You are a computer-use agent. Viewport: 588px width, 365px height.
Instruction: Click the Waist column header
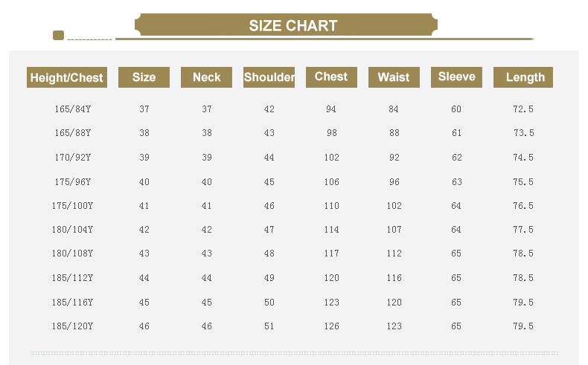pyautogui.click(x=394, y=77)
